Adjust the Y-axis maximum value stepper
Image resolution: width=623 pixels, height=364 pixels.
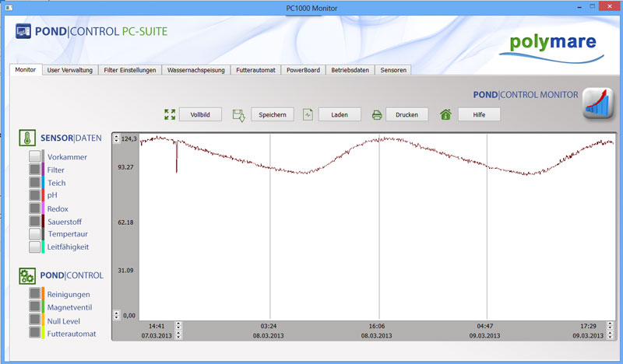[117, 138]
